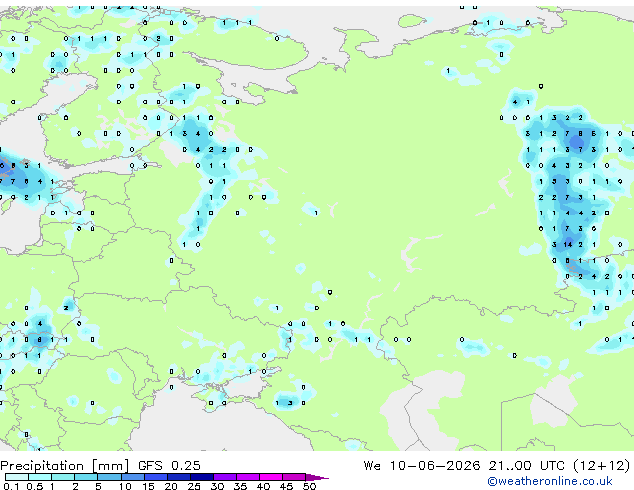
Task: Pick legend swatch between 2 and 5
Action: tap(86, 477)
